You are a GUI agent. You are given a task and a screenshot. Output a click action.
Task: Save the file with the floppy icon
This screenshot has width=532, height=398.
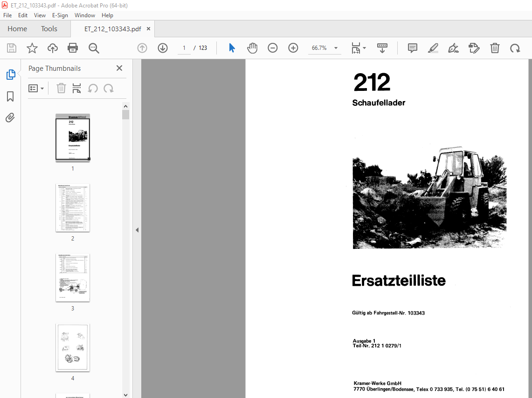12,48
